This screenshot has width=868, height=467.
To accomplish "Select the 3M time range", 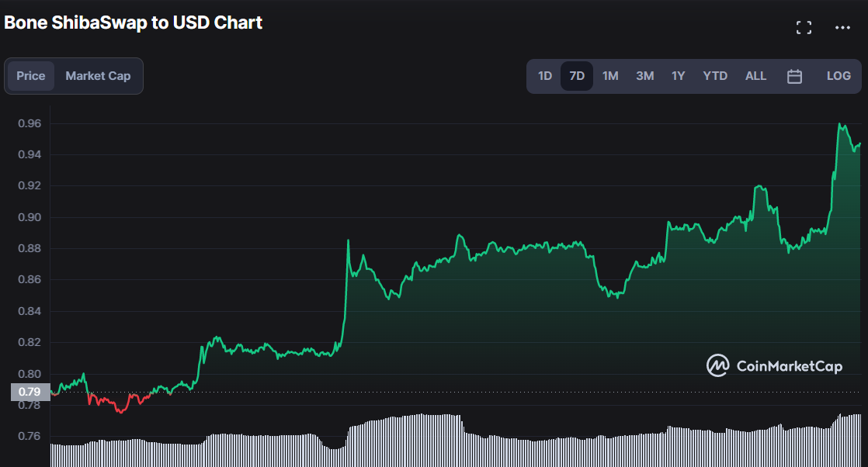I will click(x=645, y=76).
